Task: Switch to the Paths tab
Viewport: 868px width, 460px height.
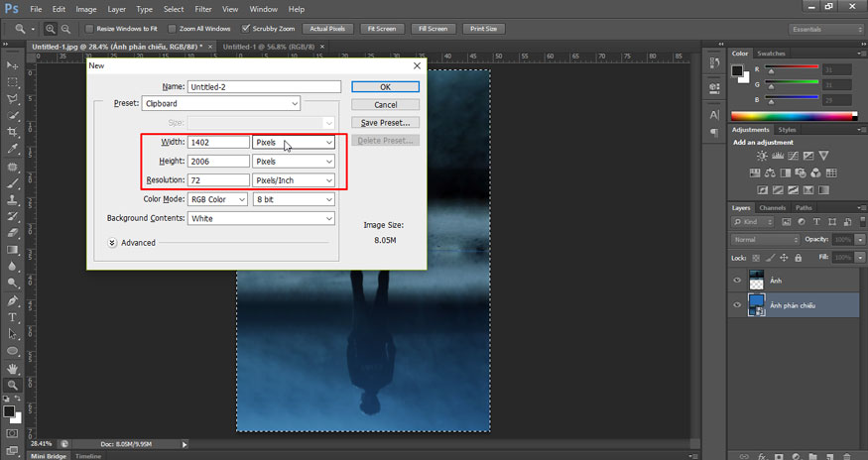Action: click(804, 207)
